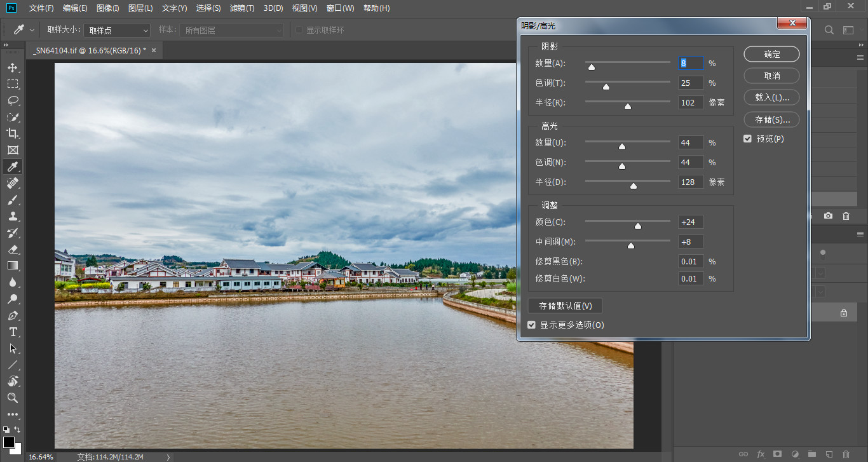Click the 确定 button
This screenshot has height=462, width=868.
[x=771, y=54]
